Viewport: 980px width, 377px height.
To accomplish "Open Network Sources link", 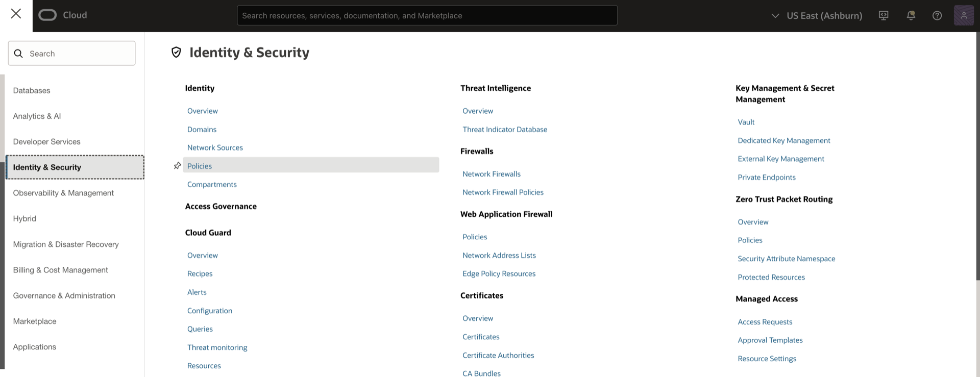I will (215, 147).
